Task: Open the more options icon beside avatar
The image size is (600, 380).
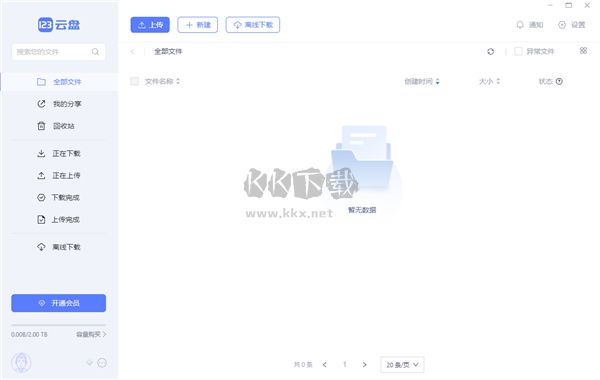Action: (x=102, y=363)
